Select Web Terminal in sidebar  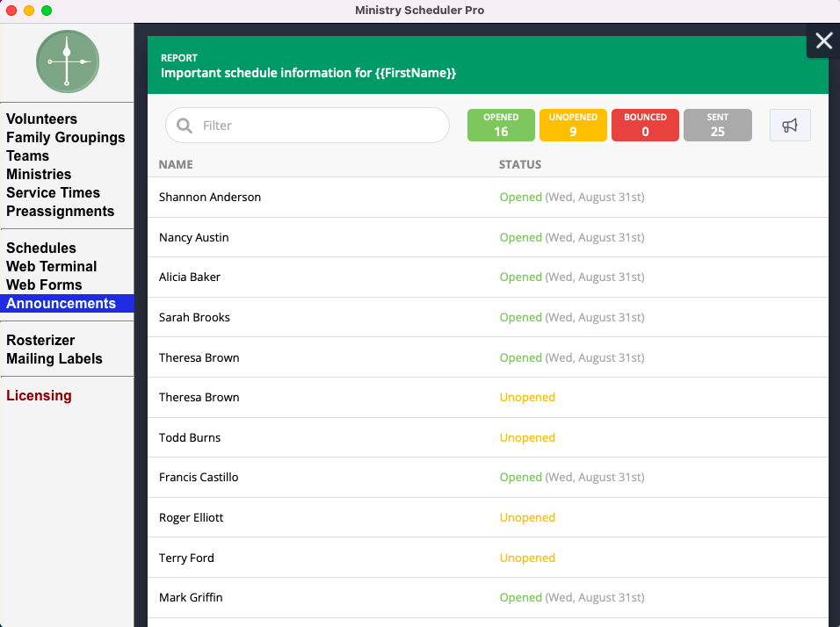click(52, 266)
